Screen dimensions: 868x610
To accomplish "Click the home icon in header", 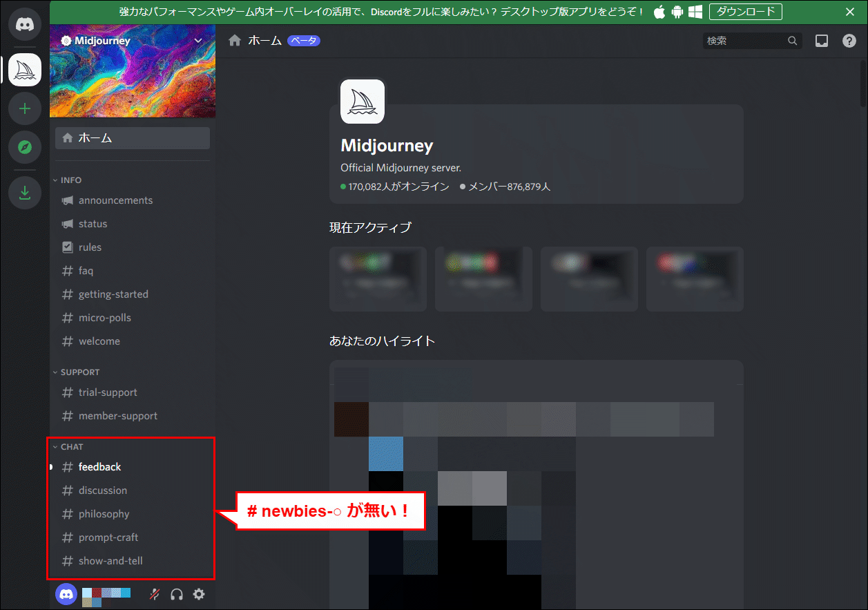I will (235, 41).
